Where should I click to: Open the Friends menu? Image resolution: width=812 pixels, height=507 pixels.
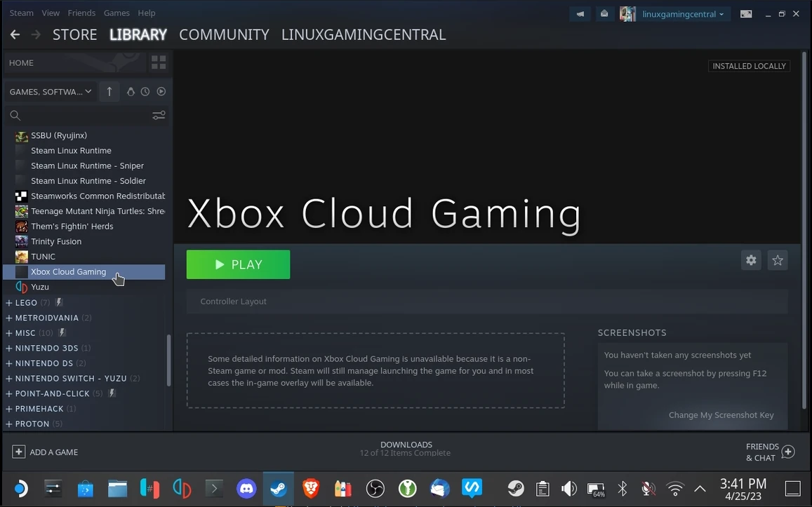click(x=81, y=13)
